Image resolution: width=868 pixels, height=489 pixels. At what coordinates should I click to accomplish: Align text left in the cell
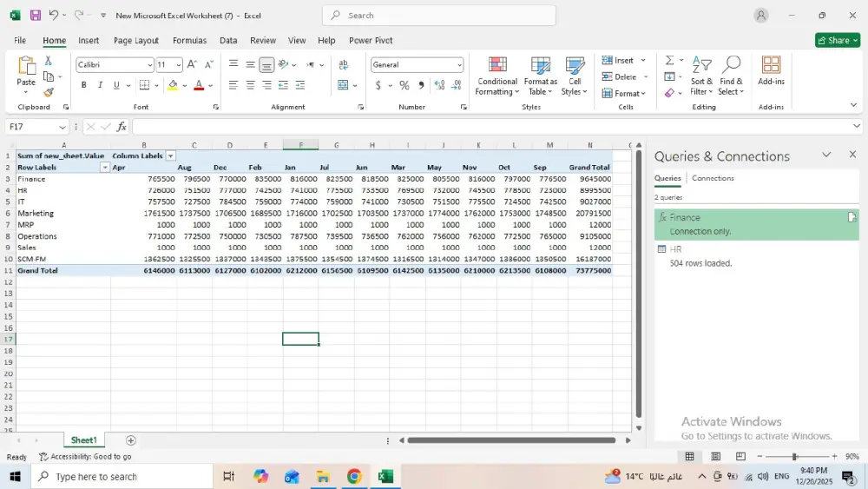(x=233, y=85)
